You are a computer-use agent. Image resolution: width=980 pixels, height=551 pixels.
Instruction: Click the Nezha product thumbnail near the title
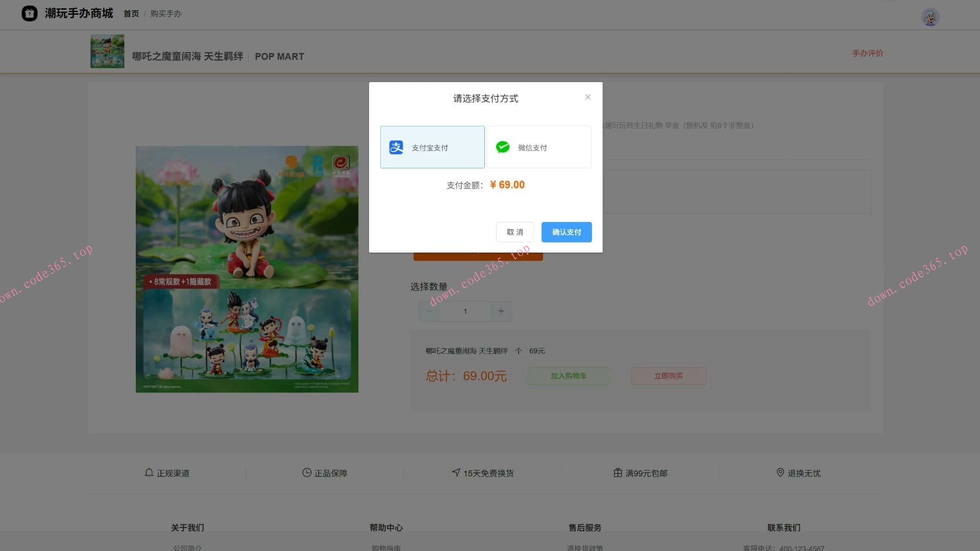click(x=107, y=51)
